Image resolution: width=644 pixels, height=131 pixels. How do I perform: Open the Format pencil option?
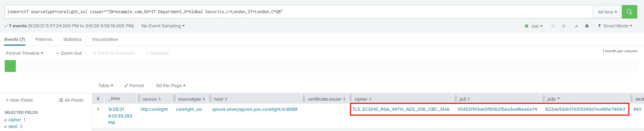pyautogui.click(x=134, y=86)
